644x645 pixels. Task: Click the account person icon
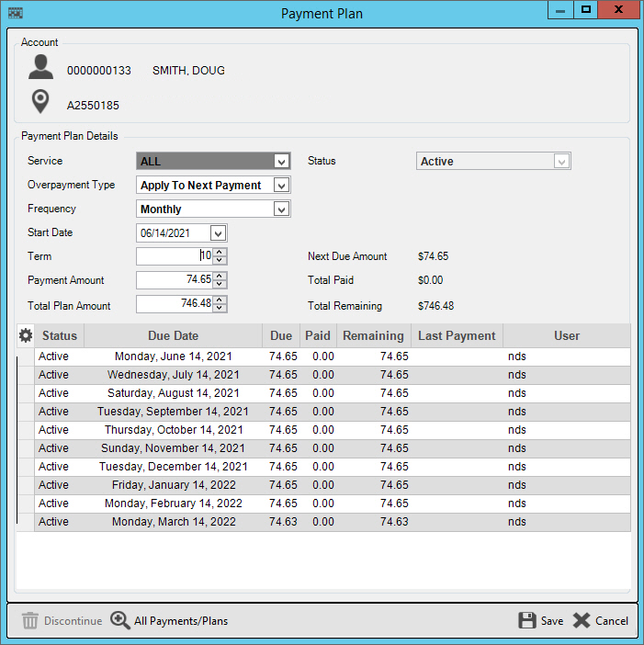click(x=40, y=67)
